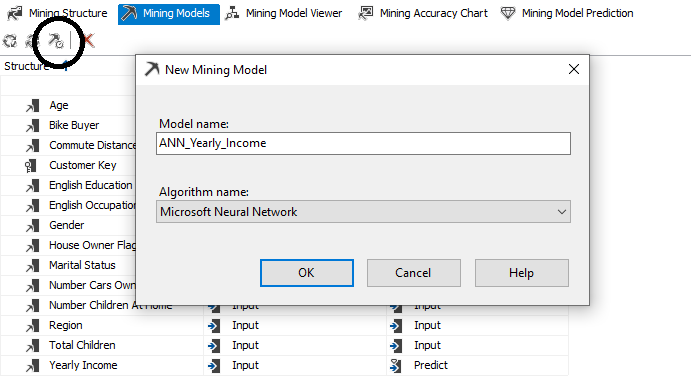This screenshot has height=379, width=691.
Task: Click the Commute Distance row icon
Action: [x=32, y=145]
